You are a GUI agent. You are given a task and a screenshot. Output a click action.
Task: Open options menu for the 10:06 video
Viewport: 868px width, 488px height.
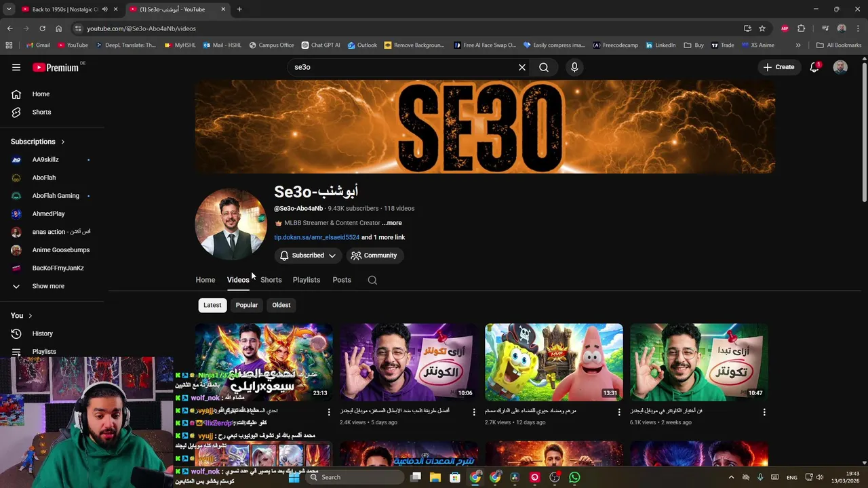pos(474,412)
